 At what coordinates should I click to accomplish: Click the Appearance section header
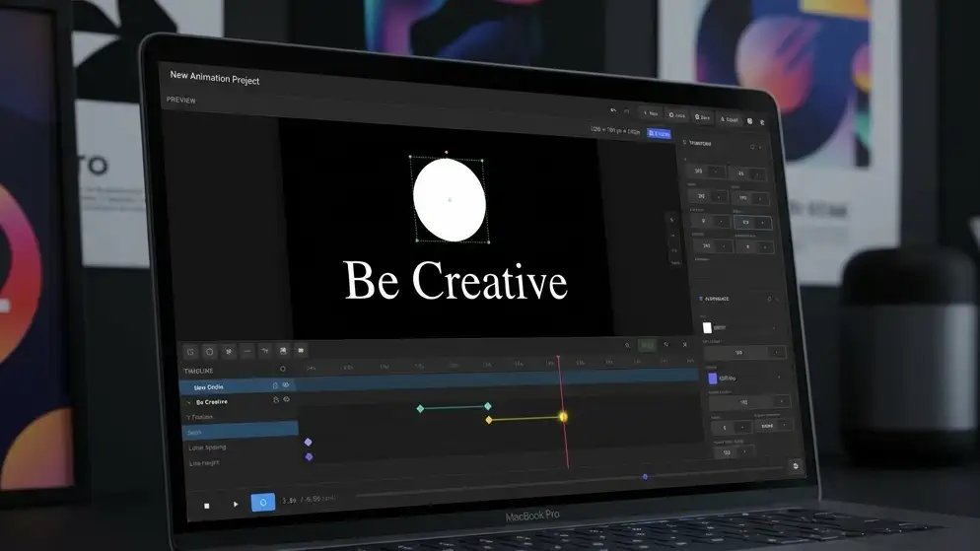coord(715,299)
